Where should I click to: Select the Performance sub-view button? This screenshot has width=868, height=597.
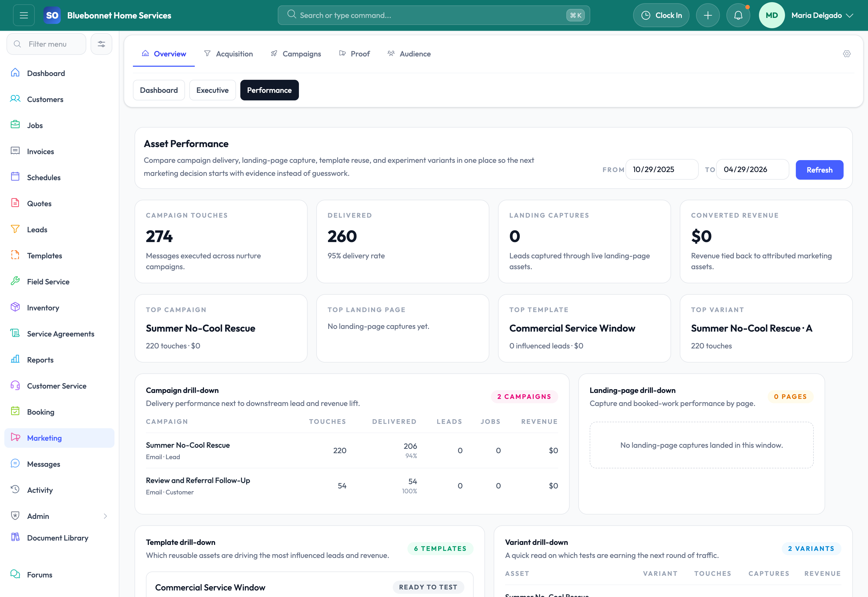(269, 90)
